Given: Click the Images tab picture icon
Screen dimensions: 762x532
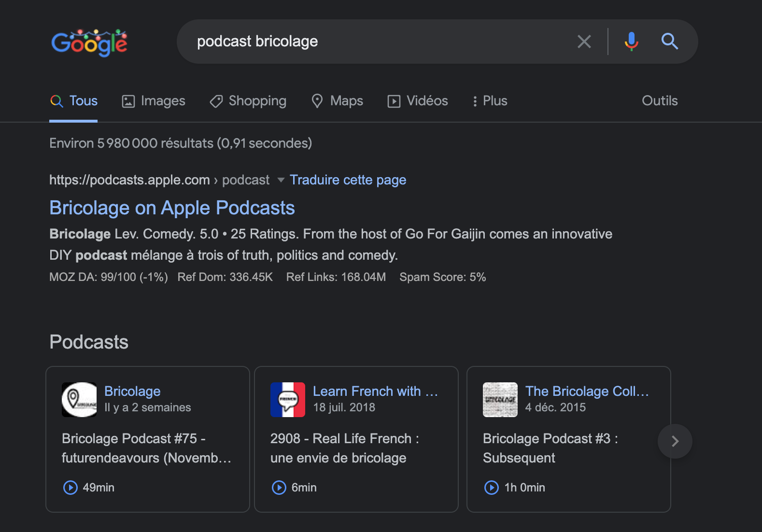Looking at the screenshot, I should click(x=128, y=101).
